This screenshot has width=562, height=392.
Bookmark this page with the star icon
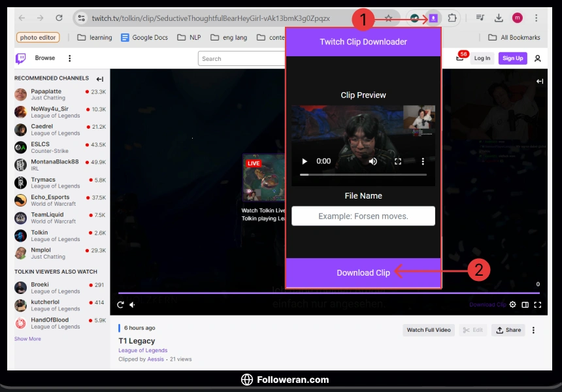pos(388,18)
